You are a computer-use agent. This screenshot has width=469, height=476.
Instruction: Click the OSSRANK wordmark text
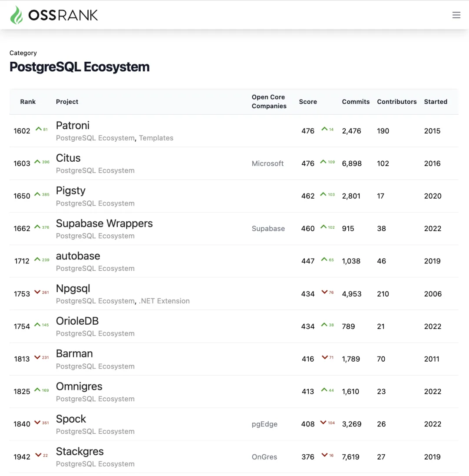click(x=63, y=15)
